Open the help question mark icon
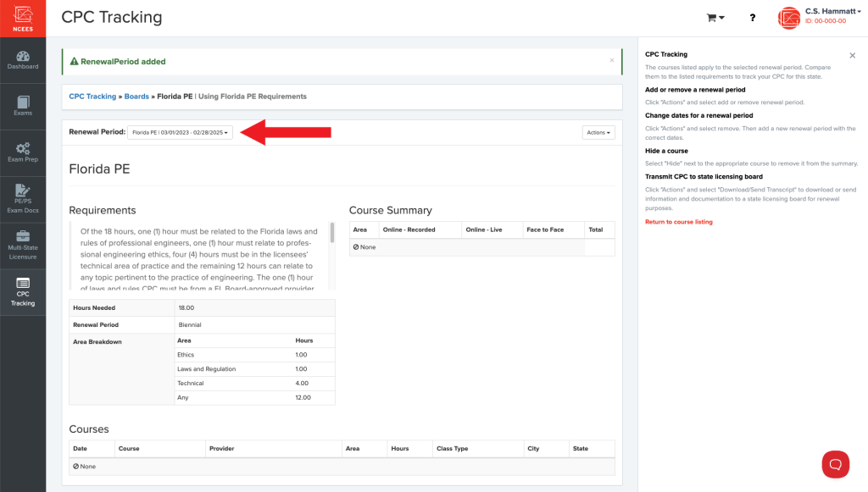 coord(752,17)
